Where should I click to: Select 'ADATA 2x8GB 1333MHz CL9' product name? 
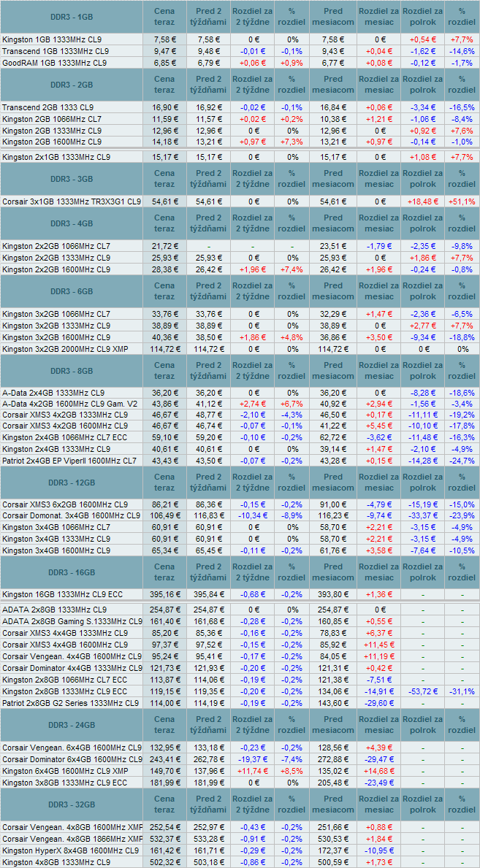click(x=55, y=610)
